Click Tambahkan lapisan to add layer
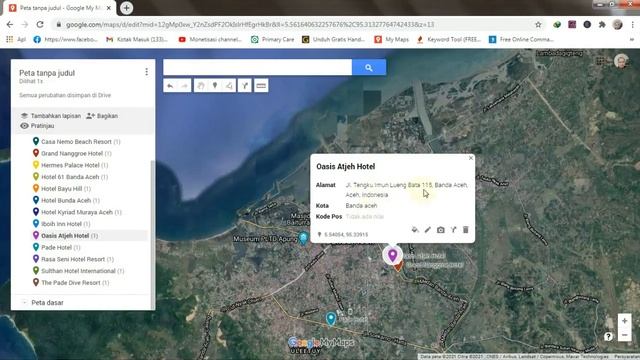640x360 pixels. (51, 116)
